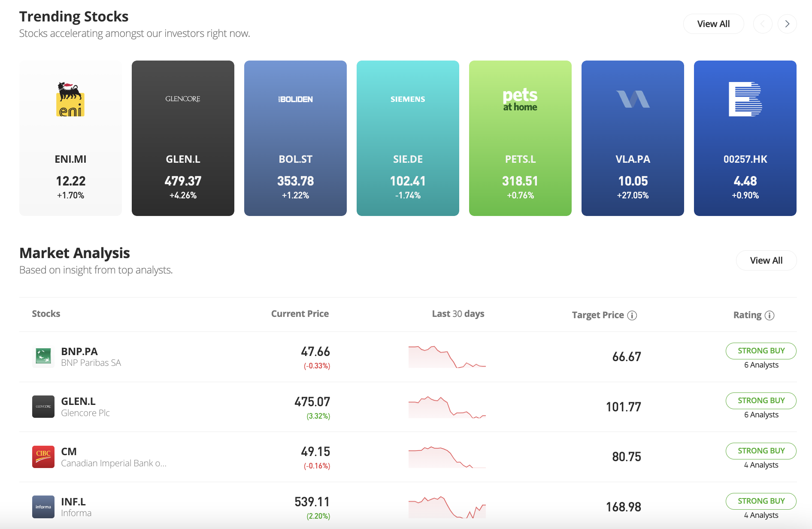Click the BNP Paribas SA company name
812x529 pixels.
coord(91,363)
